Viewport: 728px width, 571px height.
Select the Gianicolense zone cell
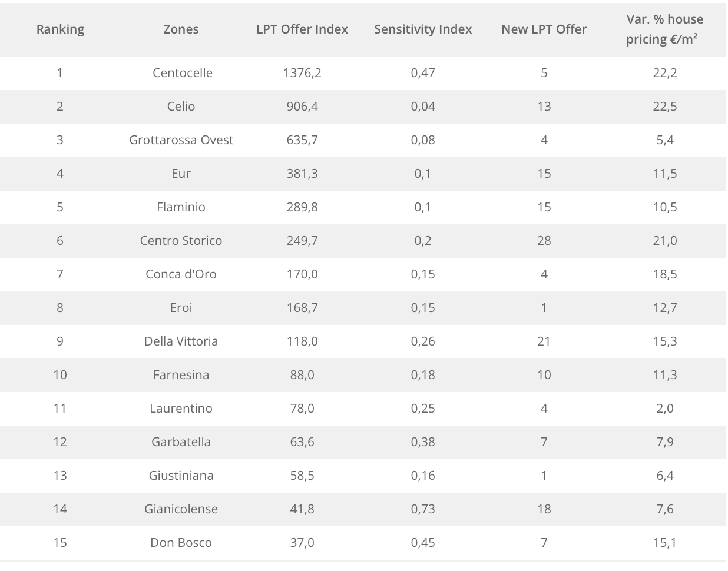(x=181, y=509)
